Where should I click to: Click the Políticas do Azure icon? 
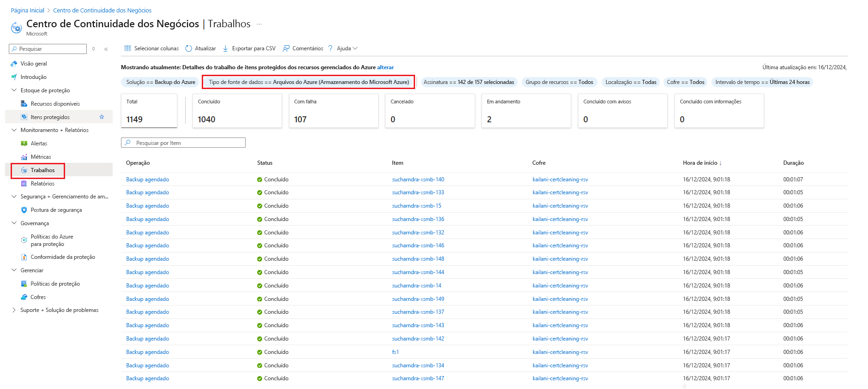(x=24, y=240)
